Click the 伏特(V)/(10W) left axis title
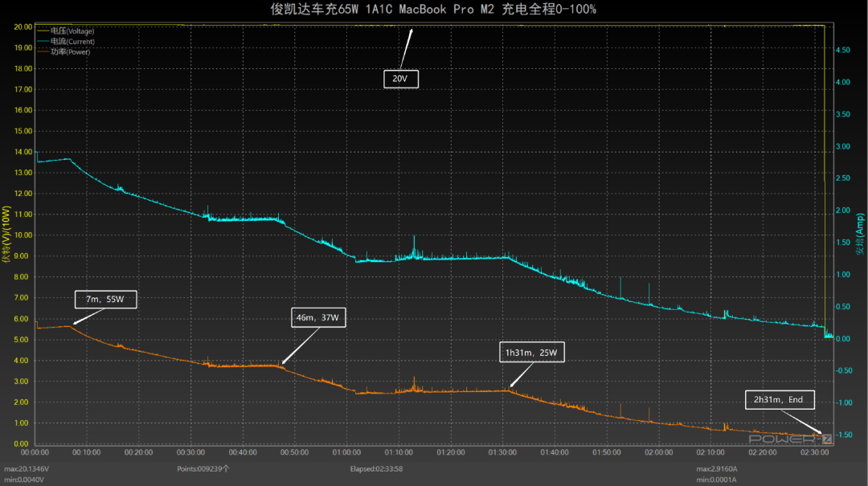 click(x=6, y=234)
